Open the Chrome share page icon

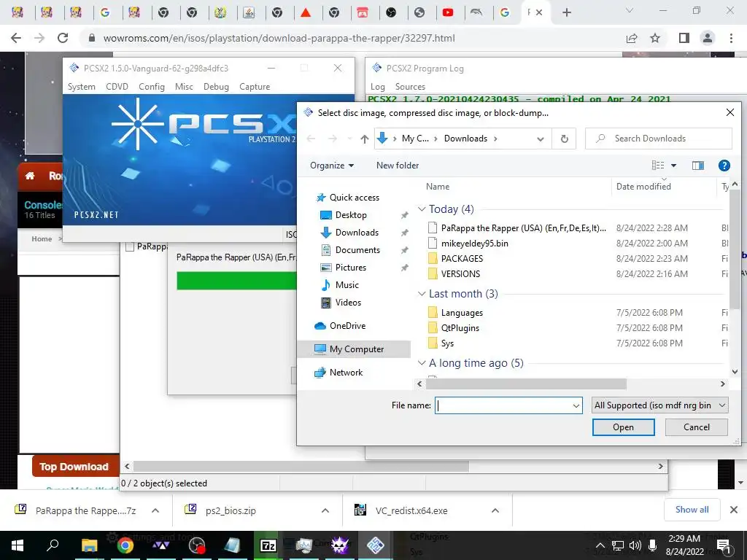632,38
